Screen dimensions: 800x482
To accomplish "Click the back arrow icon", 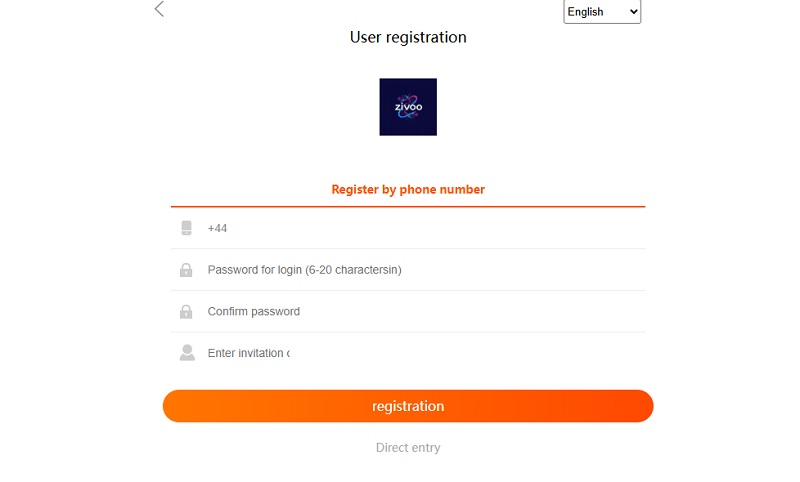I will pyautogui.click(x=159, y=10).
